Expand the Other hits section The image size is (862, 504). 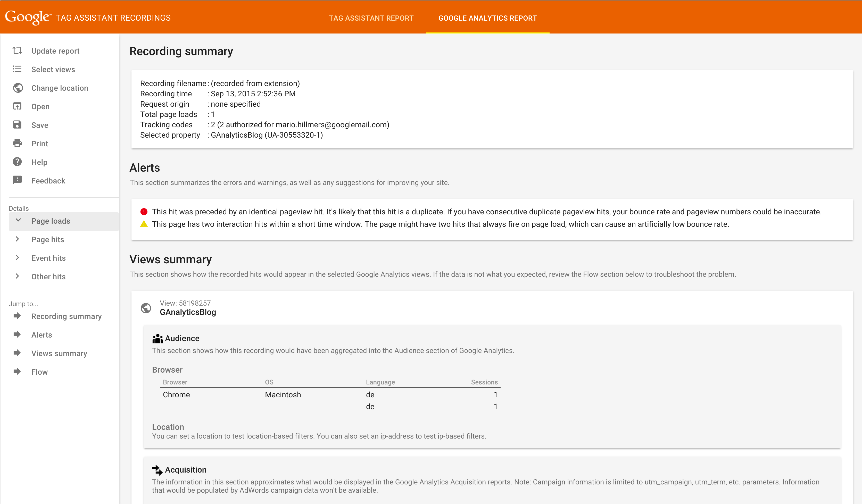click(18, 276)
